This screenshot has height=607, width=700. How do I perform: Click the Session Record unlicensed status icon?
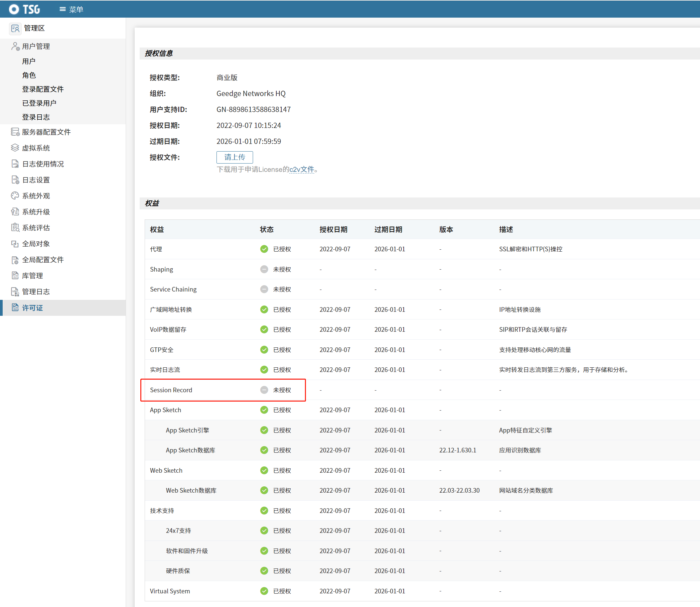point(264,390)
